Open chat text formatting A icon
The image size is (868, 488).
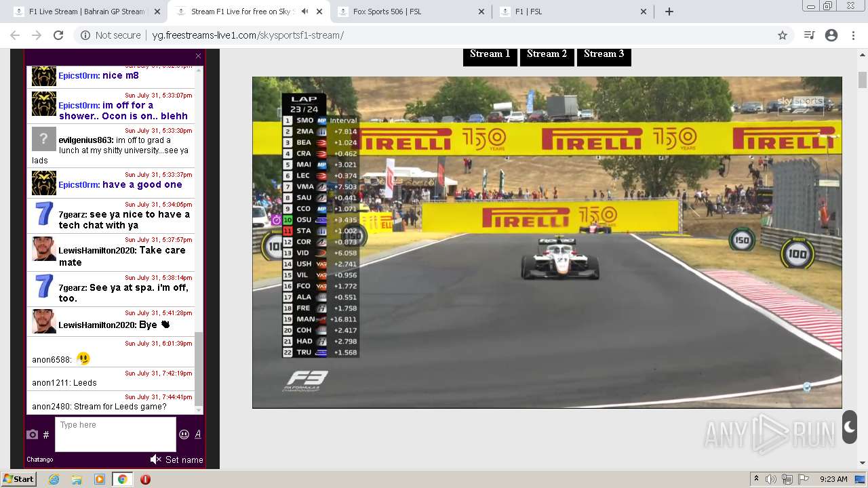[x=198, y=434]
